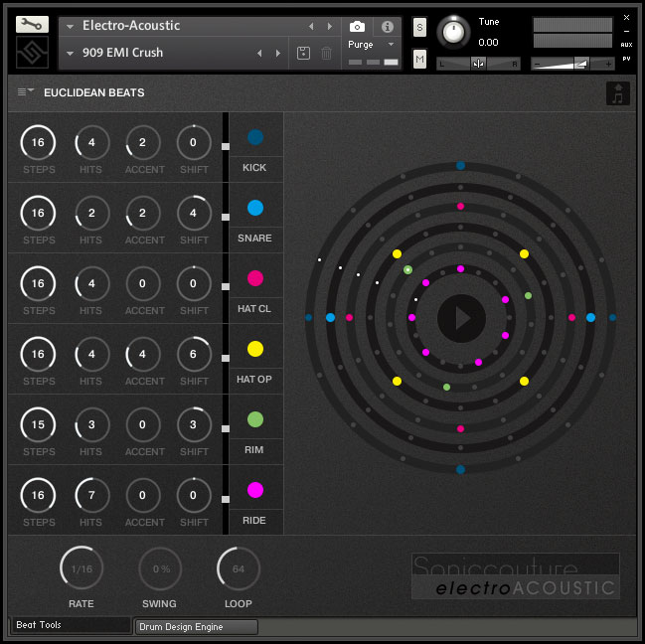Click the SNARE label button

click(x=254, y=239)
